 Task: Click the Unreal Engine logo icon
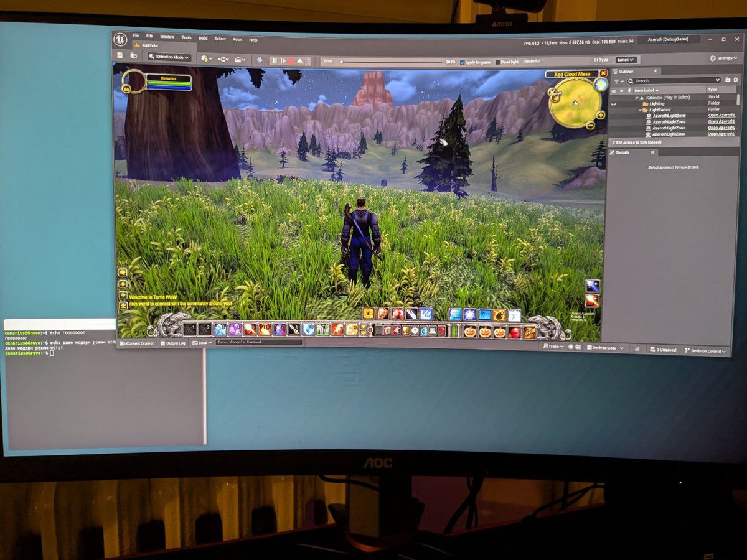(x=120, y=39)
